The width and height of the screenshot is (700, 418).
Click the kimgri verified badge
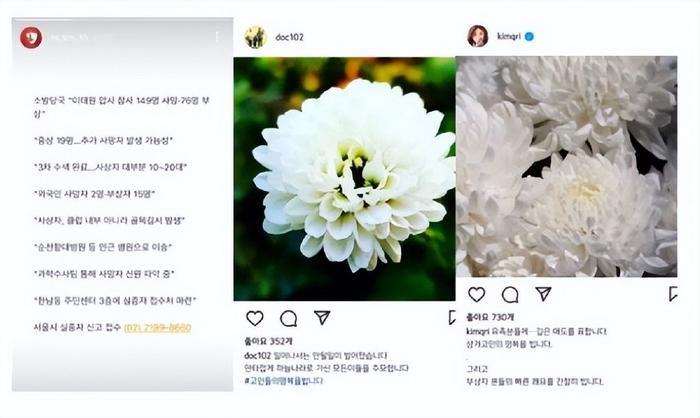tap(529, 37)
